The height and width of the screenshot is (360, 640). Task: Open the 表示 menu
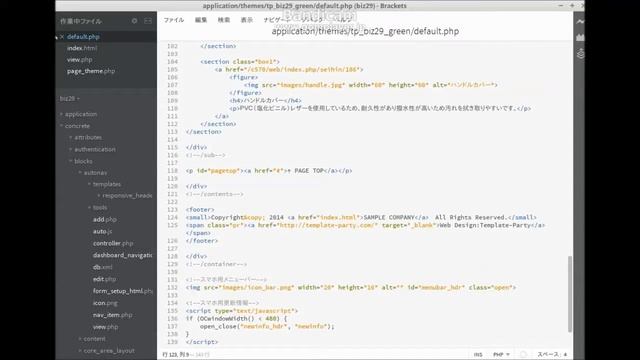tap(247, 20)
